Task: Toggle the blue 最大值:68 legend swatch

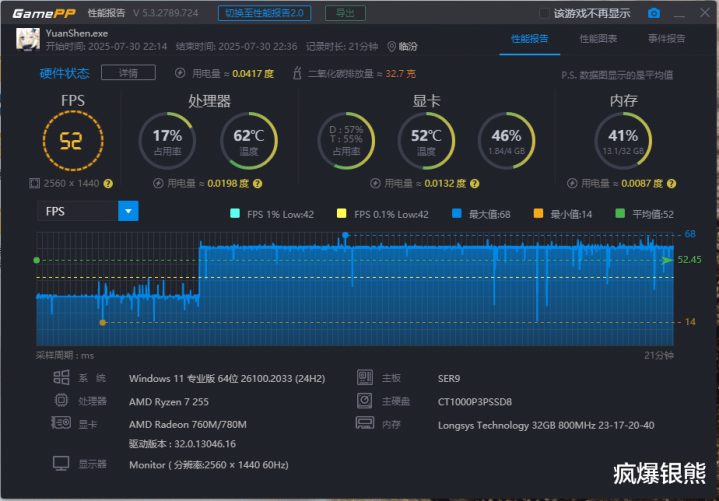Action: click(x=456, y=214)
